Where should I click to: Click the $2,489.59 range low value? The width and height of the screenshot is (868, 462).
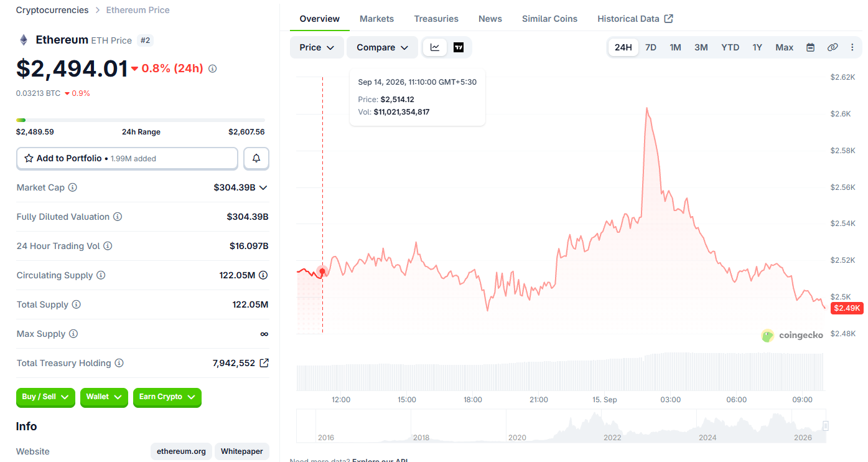(x=35, y=132)
